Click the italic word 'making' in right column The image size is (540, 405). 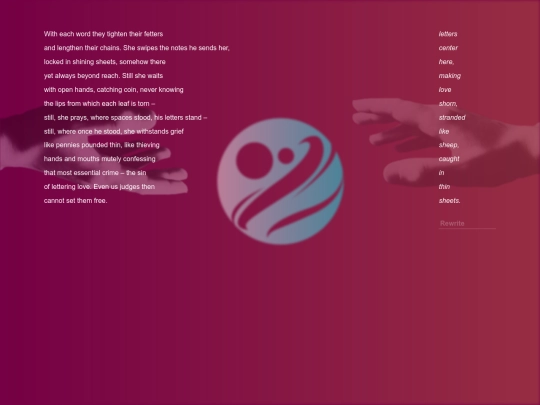click(x=450, y=76)
